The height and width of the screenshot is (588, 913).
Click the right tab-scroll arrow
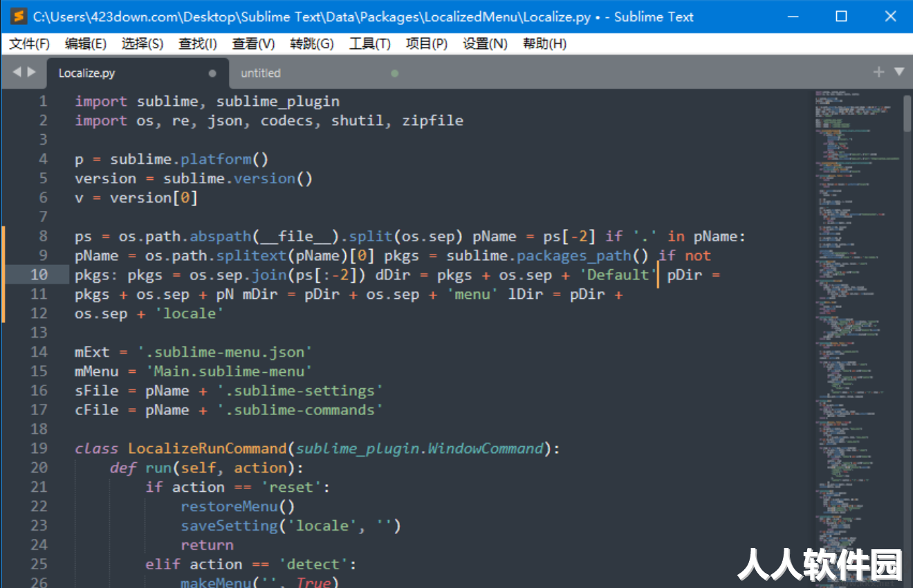(31, 72)
